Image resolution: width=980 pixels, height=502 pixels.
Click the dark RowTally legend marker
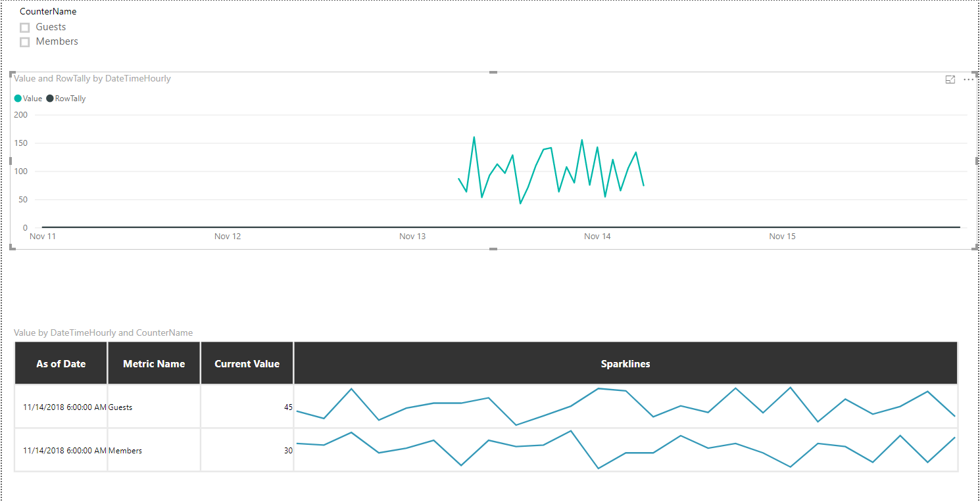(x=50, y=99)
